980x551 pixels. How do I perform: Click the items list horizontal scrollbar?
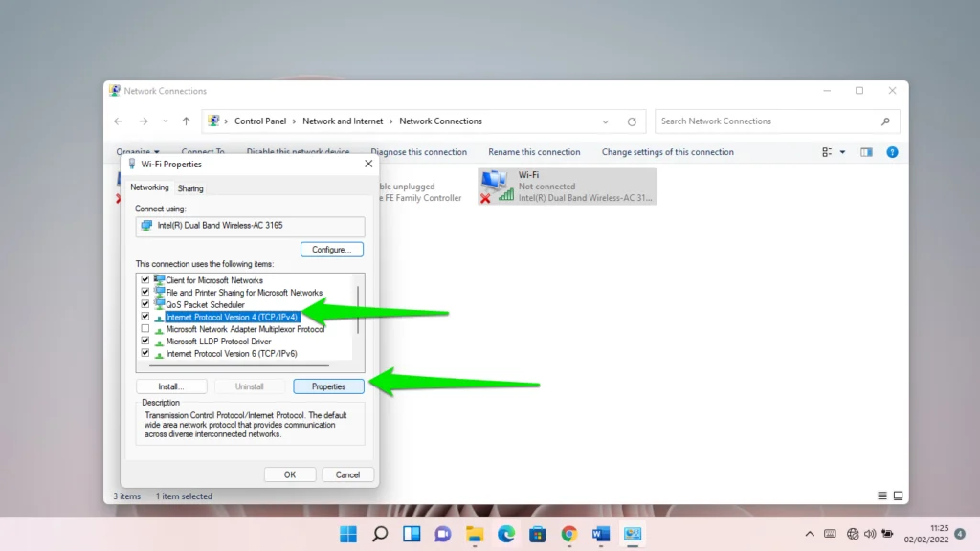[x=239, y=366]
